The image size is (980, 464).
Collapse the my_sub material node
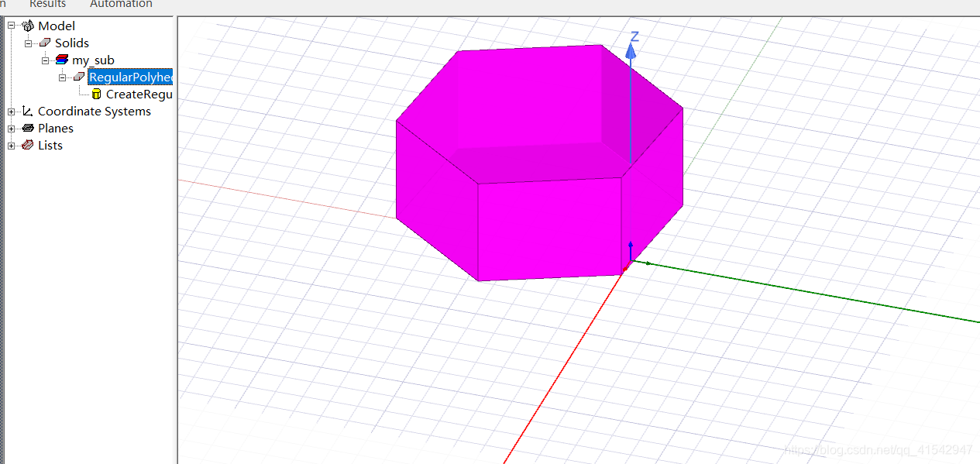point(46,60)
